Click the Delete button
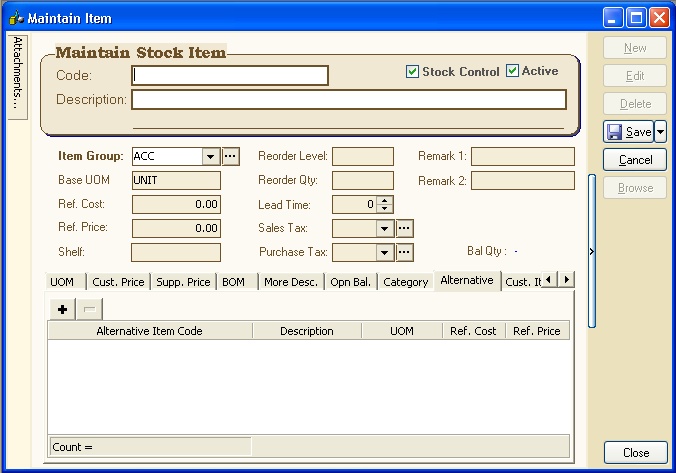This screenshot has width=676, height=473. (x=635, y=104)
